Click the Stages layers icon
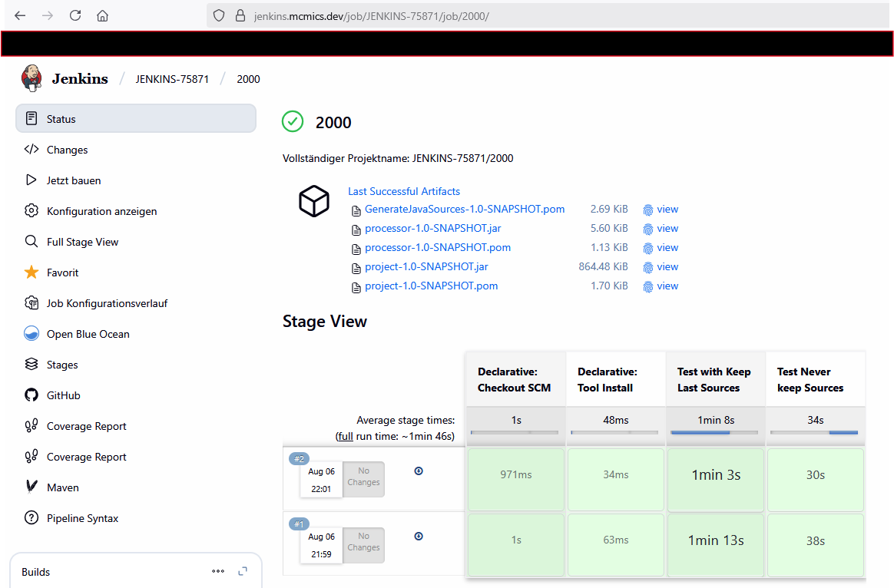Screen dimensions: 894x588 (x=31, y=365)
